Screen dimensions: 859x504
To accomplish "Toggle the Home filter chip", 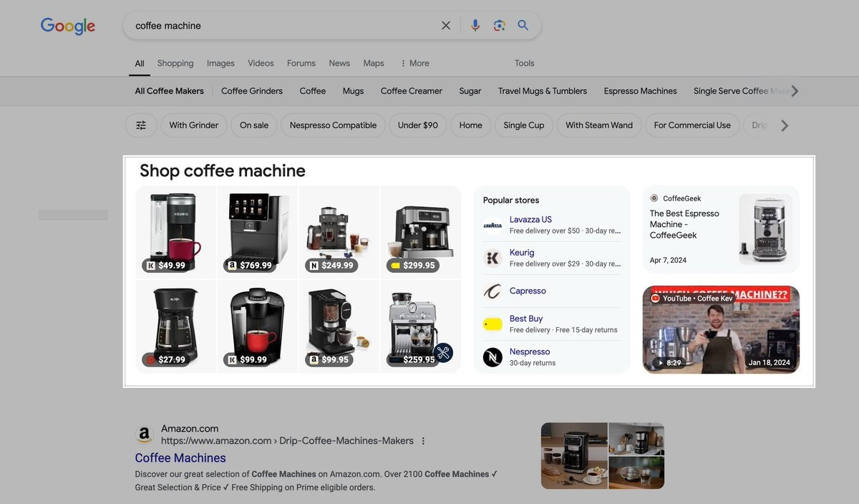I will coord(471,125).
